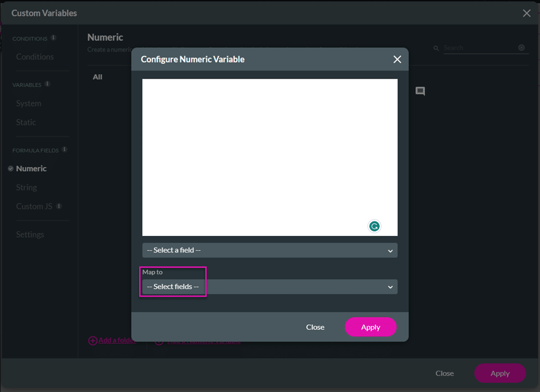Clear the search using the circle-x icon
Image resolution: width=540 pixels, height=392 pixels.
tap(522, 48)
